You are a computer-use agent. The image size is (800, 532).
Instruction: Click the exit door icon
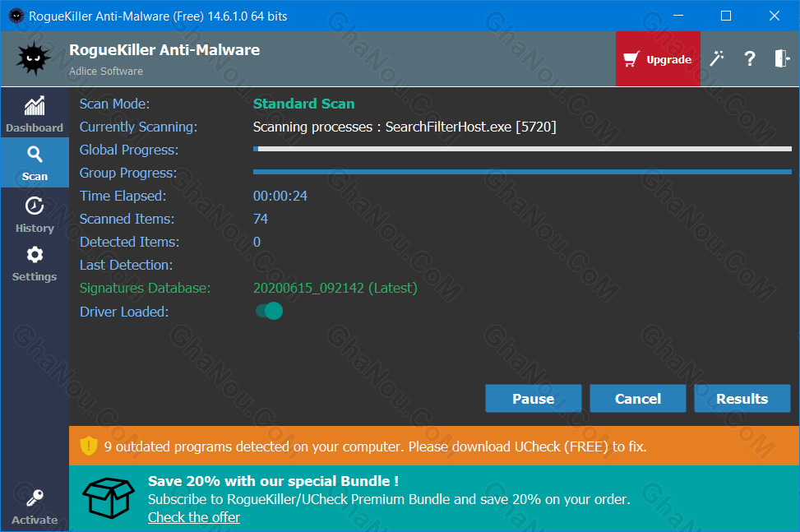click(782, 58)
